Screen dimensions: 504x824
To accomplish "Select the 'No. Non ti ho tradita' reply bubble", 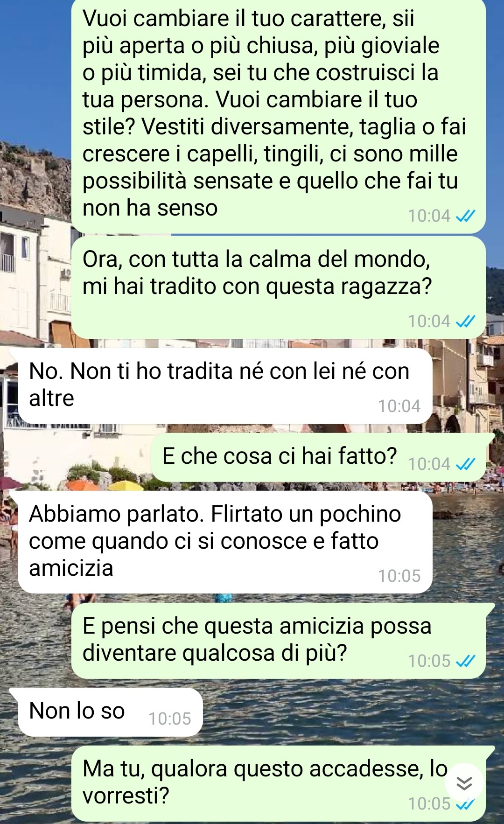I will click(225, 386).
